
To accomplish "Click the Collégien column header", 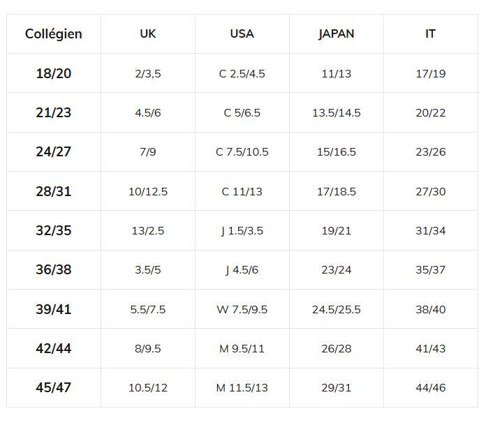I will pyautogui.click(x=54, y=33).
